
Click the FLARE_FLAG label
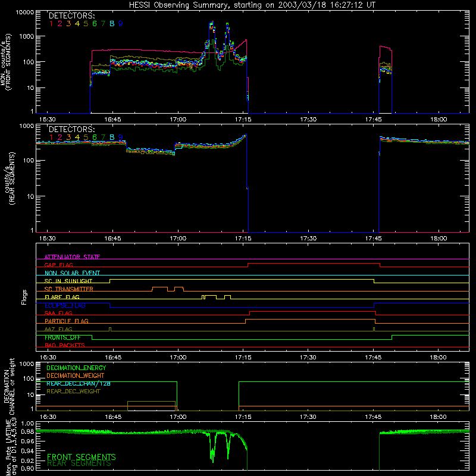62,297
